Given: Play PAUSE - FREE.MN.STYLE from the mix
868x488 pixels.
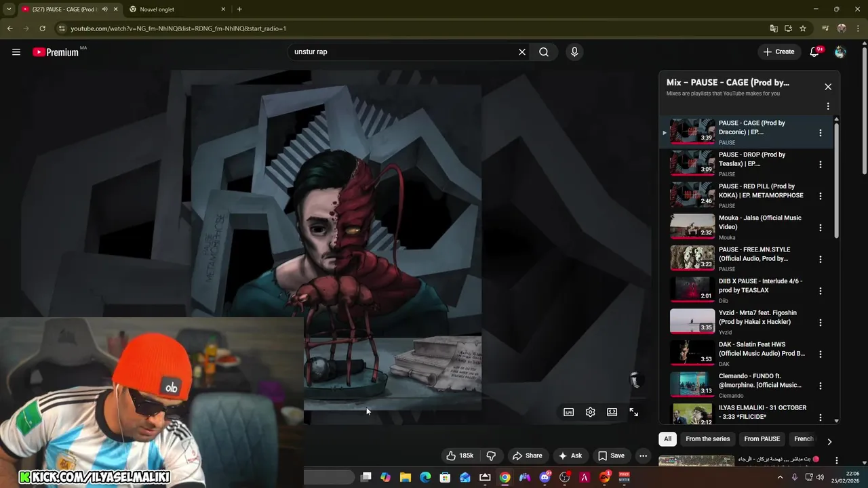Looking at the screenshot, I should pyautogui.click(x=746, y=259).
